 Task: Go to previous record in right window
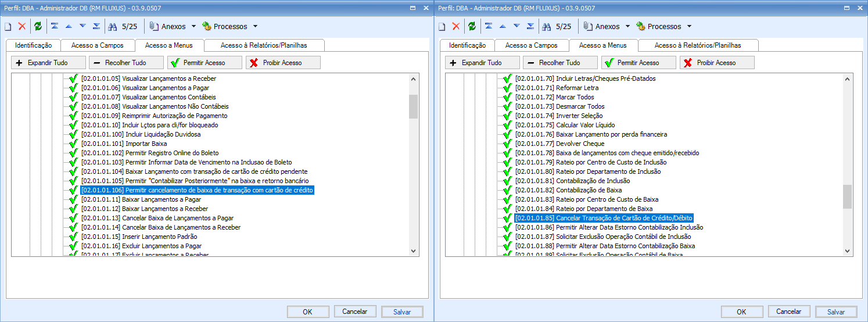pos(503,26)
